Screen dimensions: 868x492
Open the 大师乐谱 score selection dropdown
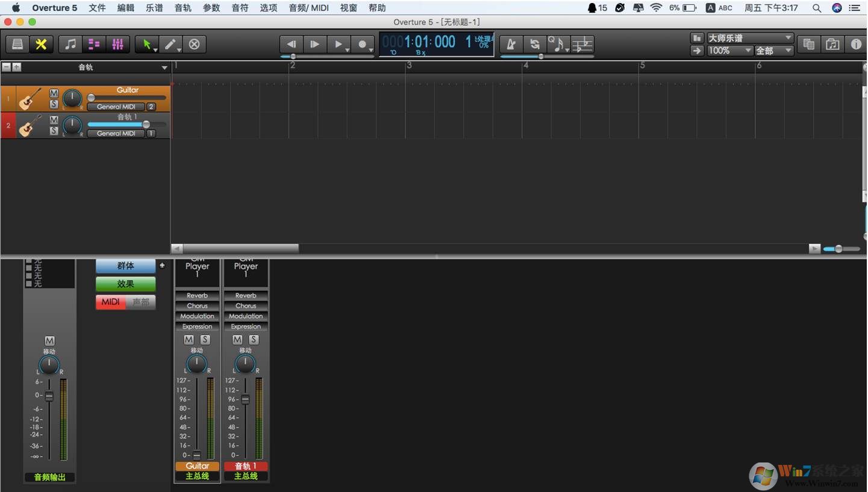click(749, 37)
